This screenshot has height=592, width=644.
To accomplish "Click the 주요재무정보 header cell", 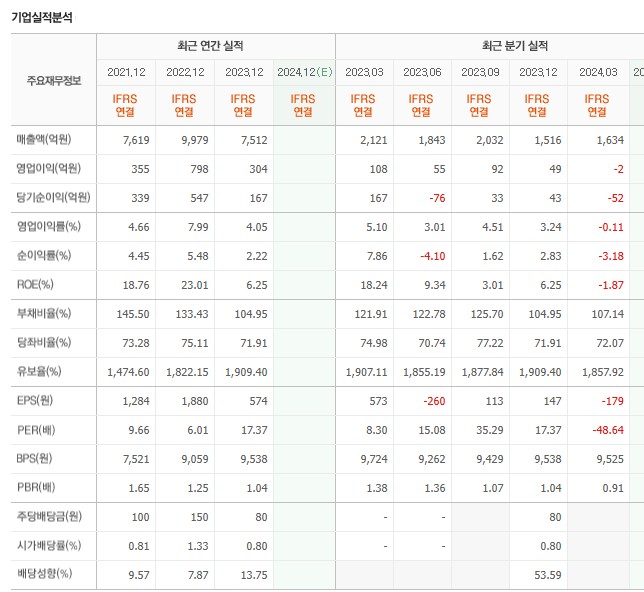I will click(x=54, y=81).
